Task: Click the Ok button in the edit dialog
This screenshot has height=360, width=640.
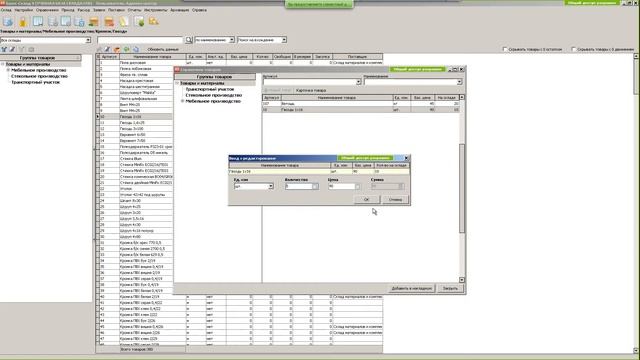Action: click(366, 200)
